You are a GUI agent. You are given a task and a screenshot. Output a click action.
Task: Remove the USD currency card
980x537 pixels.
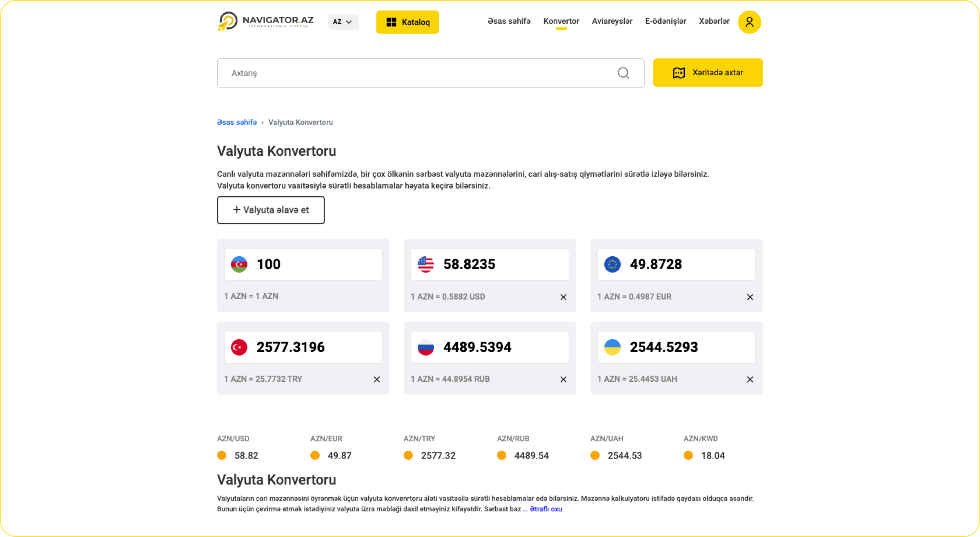(563, 297)
